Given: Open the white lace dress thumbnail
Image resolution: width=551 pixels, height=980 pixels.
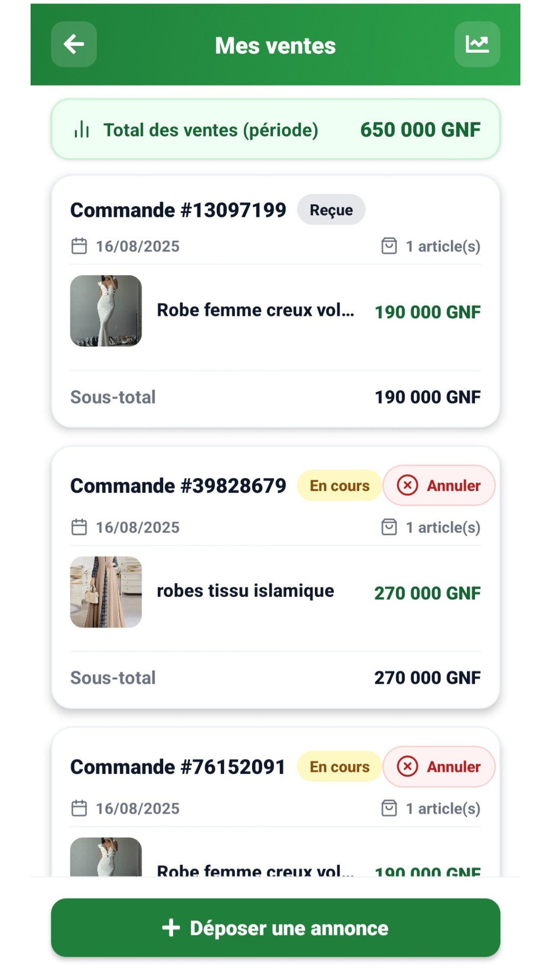Looking at the screenshot, I should coord(106,311).
